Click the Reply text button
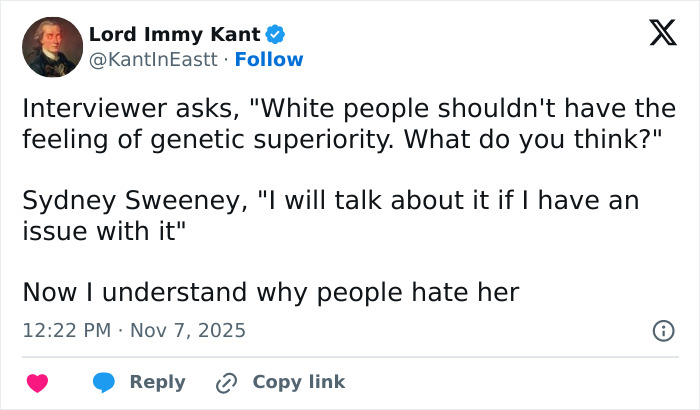Viewport: 700px width, 410px height. coord(157,382)
